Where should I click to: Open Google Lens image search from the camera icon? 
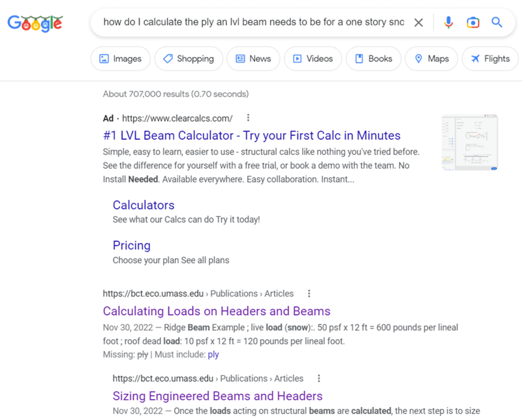coord(472,22)
